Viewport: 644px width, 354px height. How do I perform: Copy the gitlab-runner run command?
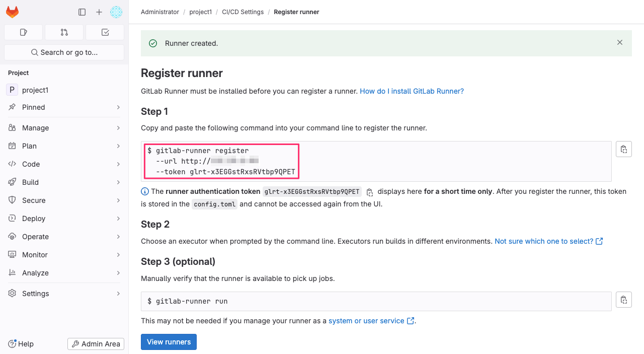624,300
